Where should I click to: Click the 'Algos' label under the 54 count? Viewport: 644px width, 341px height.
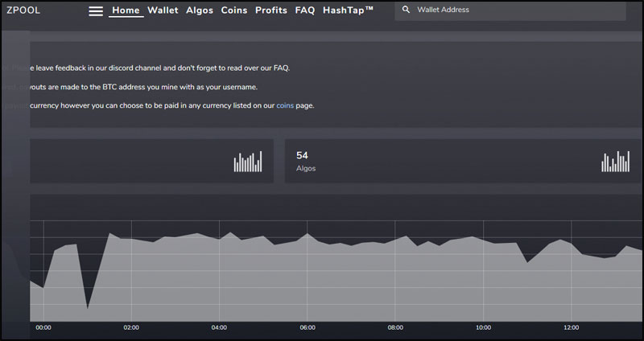[x=306, y=169]
